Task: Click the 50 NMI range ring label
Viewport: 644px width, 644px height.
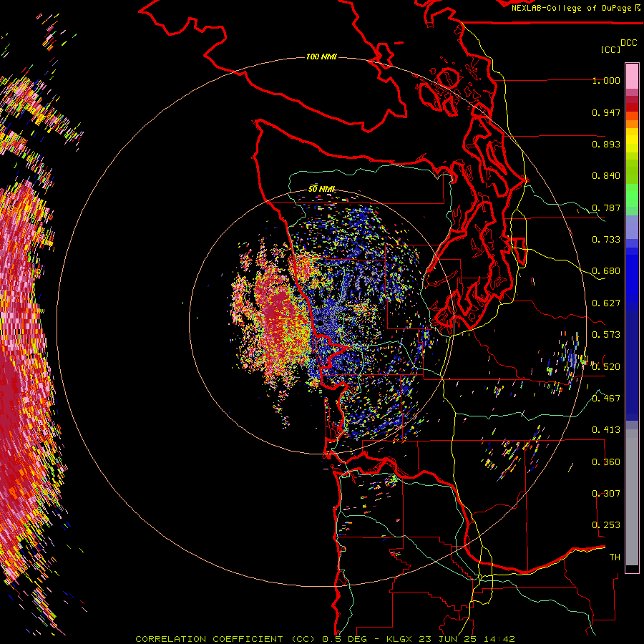Action: tap(321, 189)
